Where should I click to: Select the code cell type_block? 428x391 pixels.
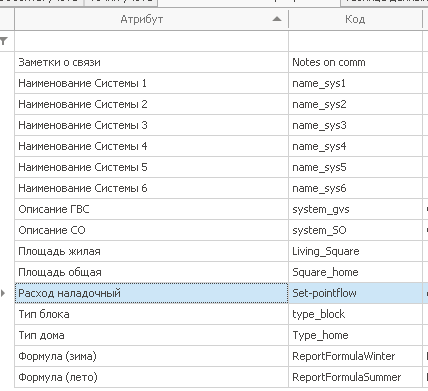(355, 314)
